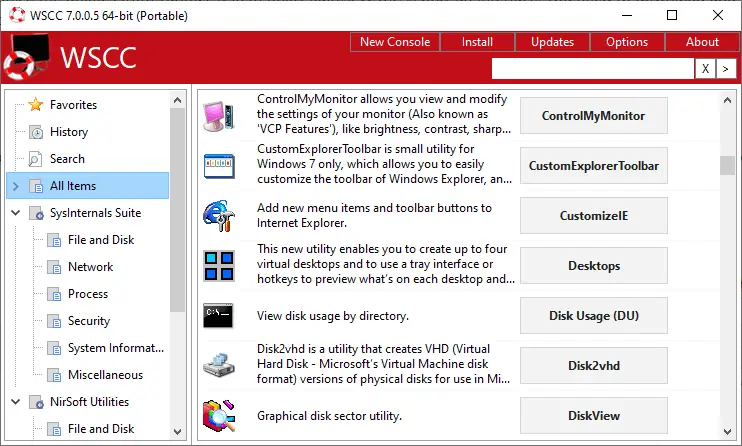Image resolution: width=742 pixels, height=446 pixels.
Task: Click 'View disk usage by directory.' description
Action: tap(333, 316)
